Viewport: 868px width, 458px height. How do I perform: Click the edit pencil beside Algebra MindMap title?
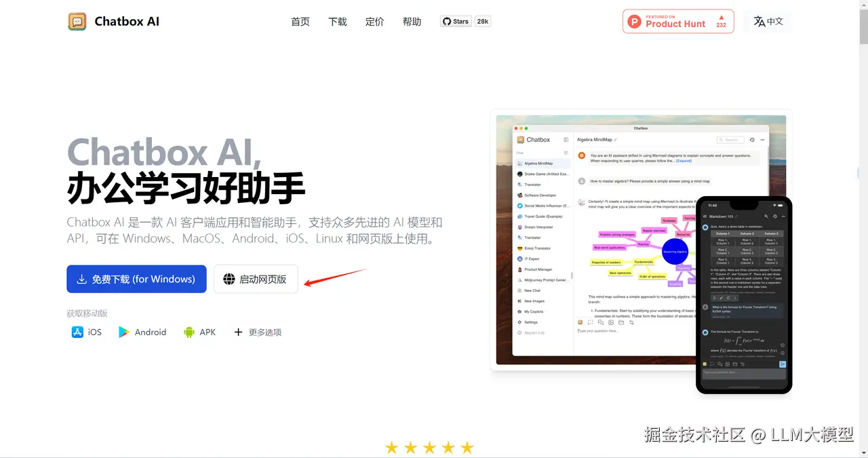tap(616, 140)
